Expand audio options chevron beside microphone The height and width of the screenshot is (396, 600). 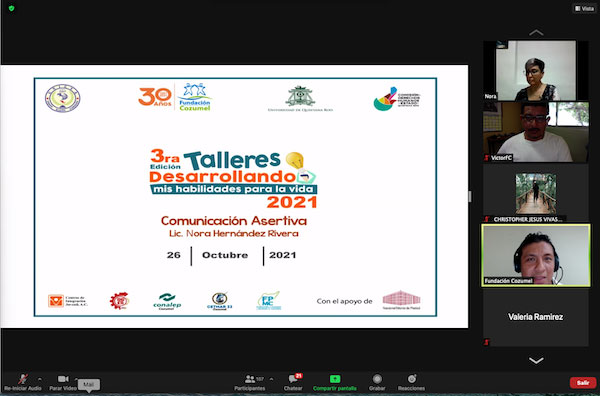tap(40, 380)
